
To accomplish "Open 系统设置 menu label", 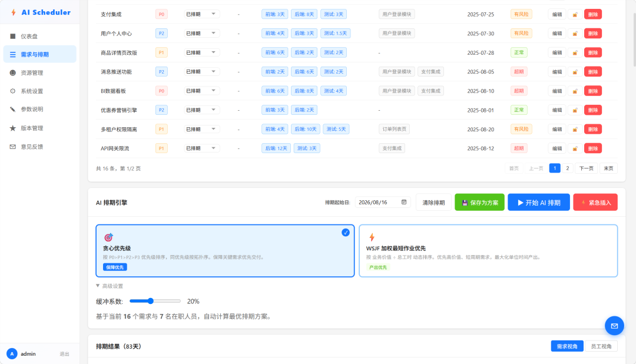I will tap(32, 91).
